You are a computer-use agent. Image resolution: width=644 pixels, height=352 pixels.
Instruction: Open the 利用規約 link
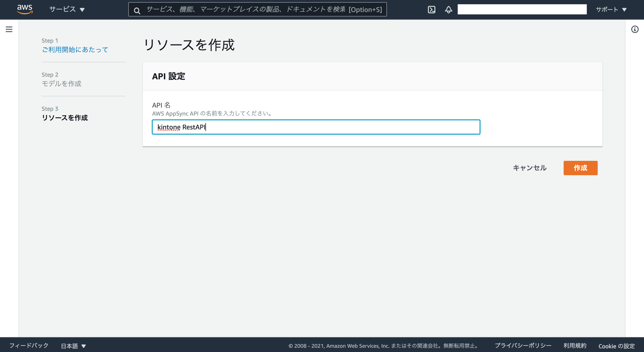coord(575,345)
